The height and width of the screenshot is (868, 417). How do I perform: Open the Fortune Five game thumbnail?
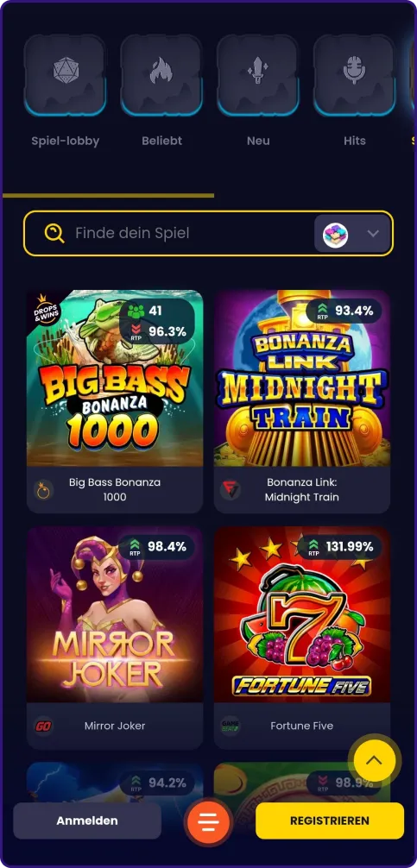(302, 614)
